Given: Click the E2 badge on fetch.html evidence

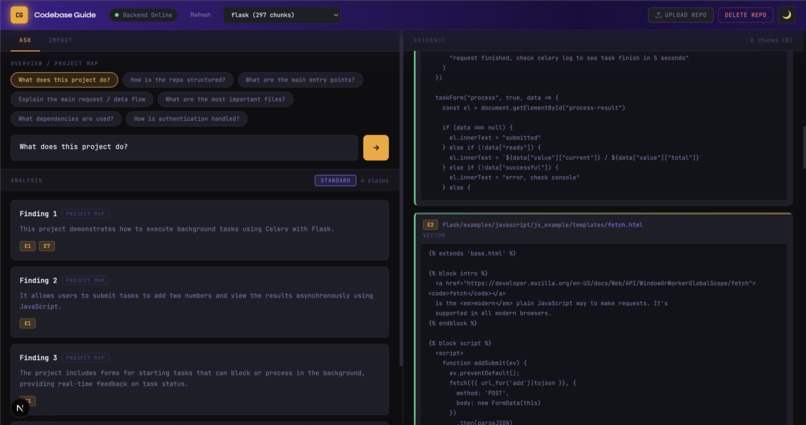Looking at the screenshot, I should point(430,225).
